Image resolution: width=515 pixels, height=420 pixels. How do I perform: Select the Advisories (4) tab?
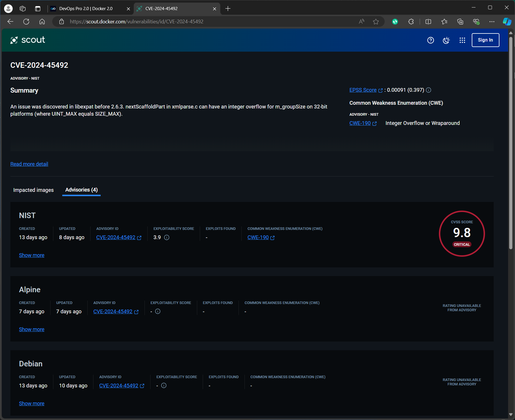click(81, 190)
